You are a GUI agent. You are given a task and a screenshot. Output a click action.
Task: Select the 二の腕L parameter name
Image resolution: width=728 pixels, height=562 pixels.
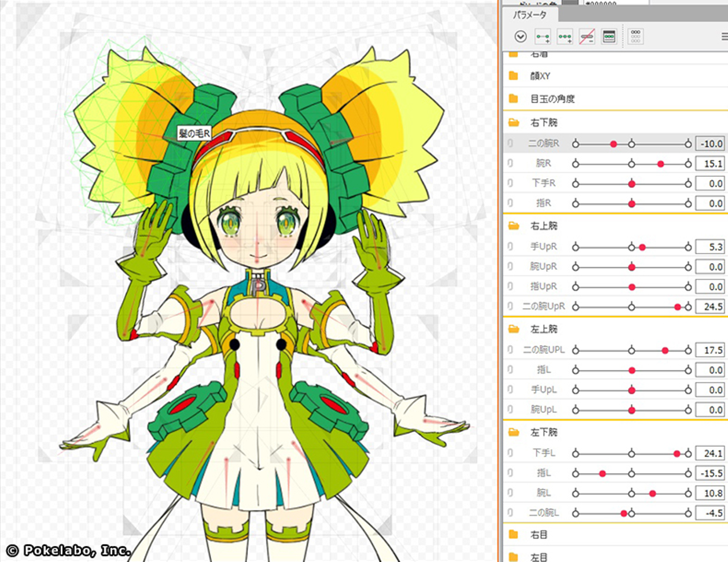click(543, 513)
